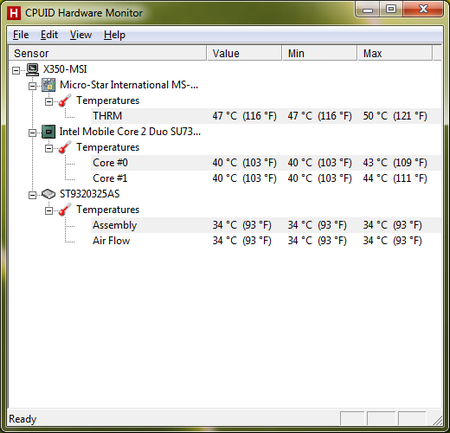
Task: Collapse Temperatures under Intel Core 2 Duo
Action: [x=49, y=148]
